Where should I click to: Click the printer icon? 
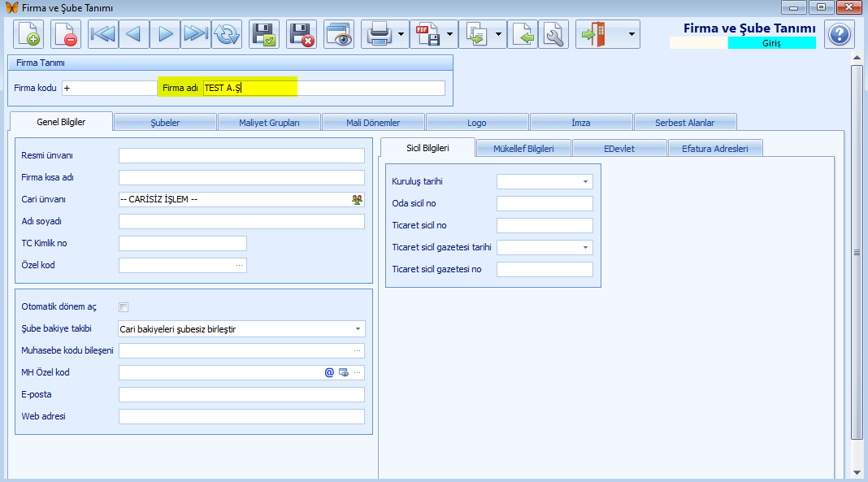tap(380, 34)
